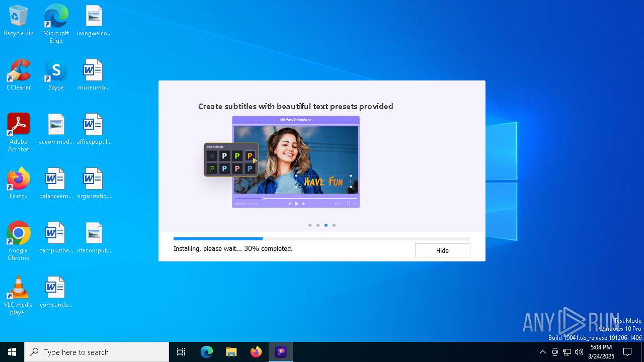The image size is (644, 362).
Task: Launch Firefox from desktop shortcut
Action: click(x=19, y=184)
